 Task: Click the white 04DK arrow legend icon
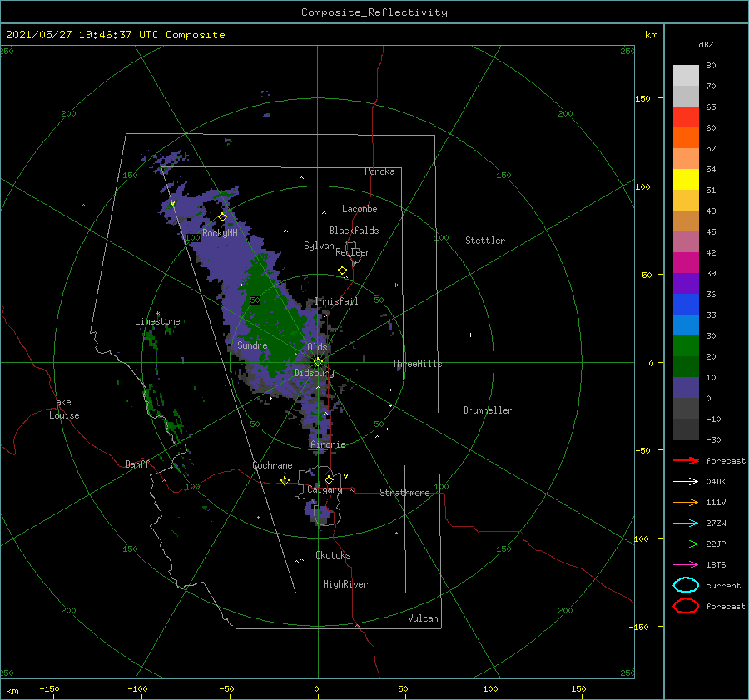(x=686, y=481)
